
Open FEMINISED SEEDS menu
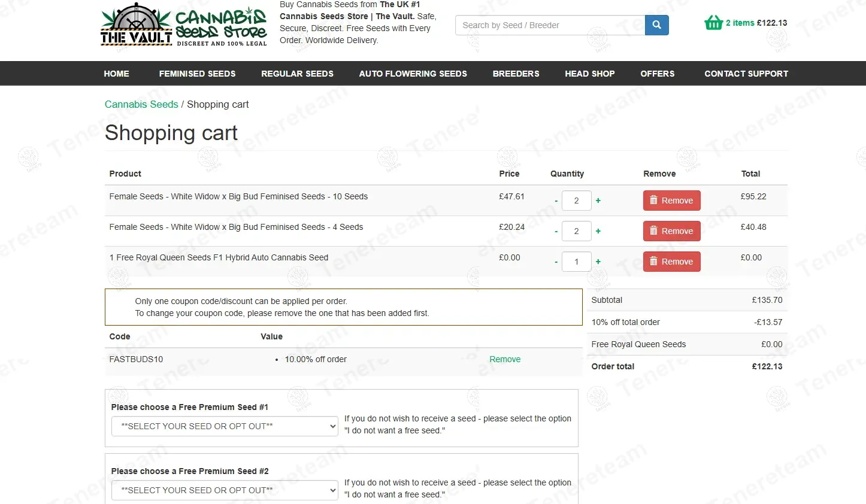tap(197, 74)
